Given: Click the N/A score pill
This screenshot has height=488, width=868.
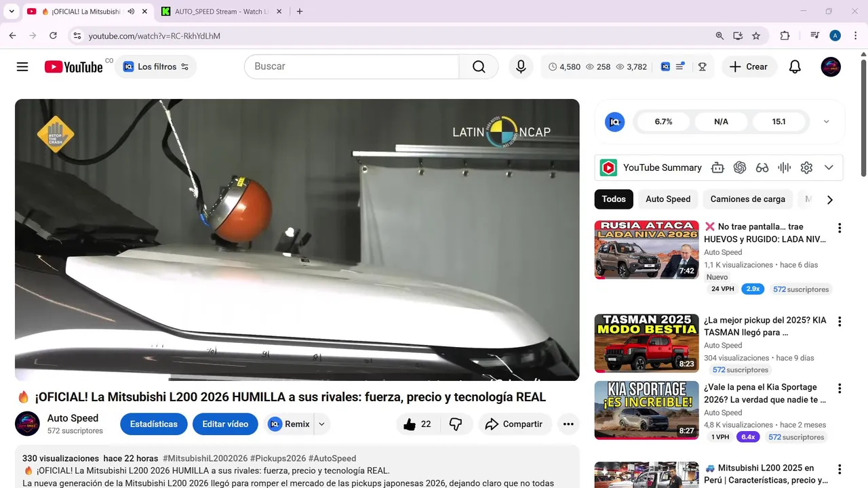Looking at the screenshot, I should coord(721,121).
